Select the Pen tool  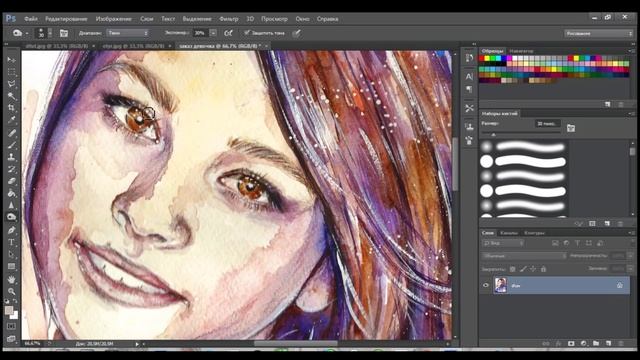11,230
